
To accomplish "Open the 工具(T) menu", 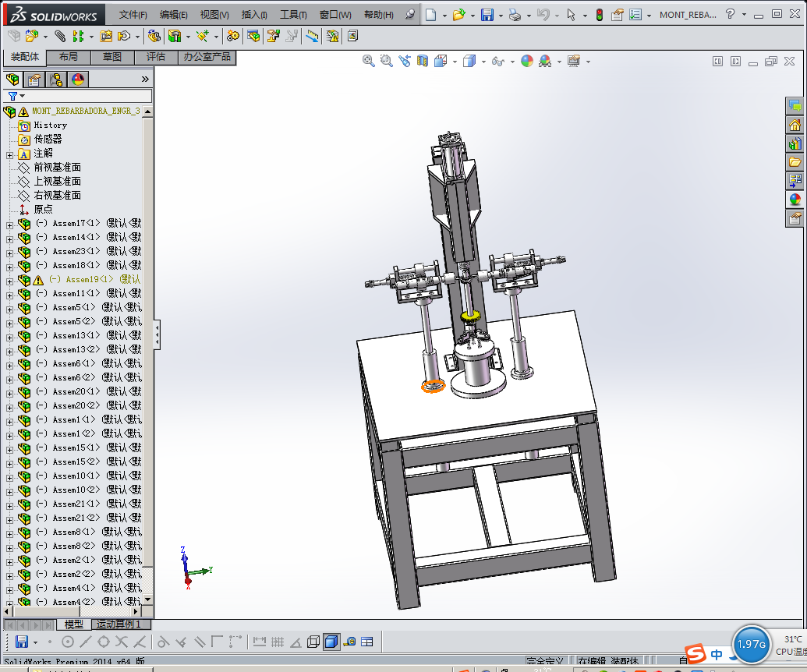I will 293,15.
